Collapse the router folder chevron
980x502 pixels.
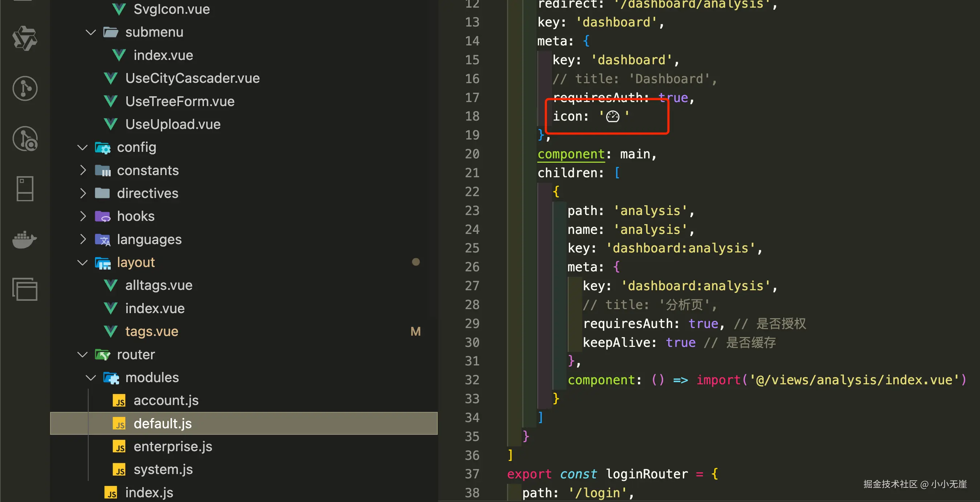point(82,355)
